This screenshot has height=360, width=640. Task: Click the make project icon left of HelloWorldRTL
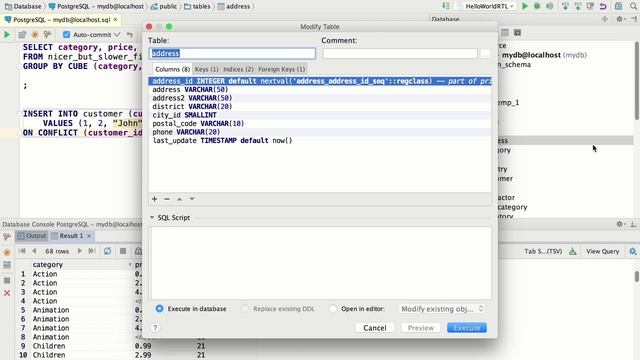click(446, 6)
